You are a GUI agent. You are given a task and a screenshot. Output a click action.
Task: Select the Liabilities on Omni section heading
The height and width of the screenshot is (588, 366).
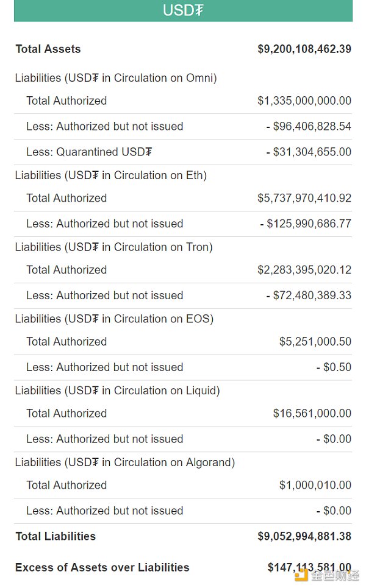(x=116, y=78)
